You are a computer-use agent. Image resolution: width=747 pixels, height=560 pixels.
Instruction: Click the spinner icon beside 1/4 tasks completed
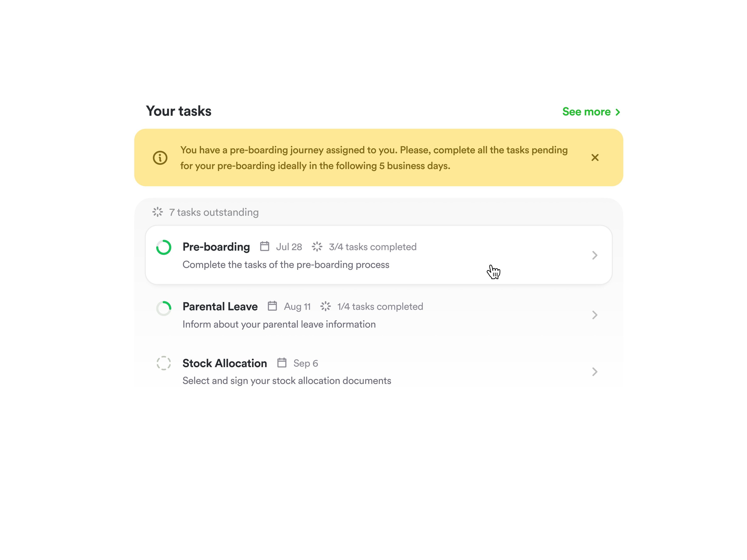pyautogui.click(x=326, y=306)
